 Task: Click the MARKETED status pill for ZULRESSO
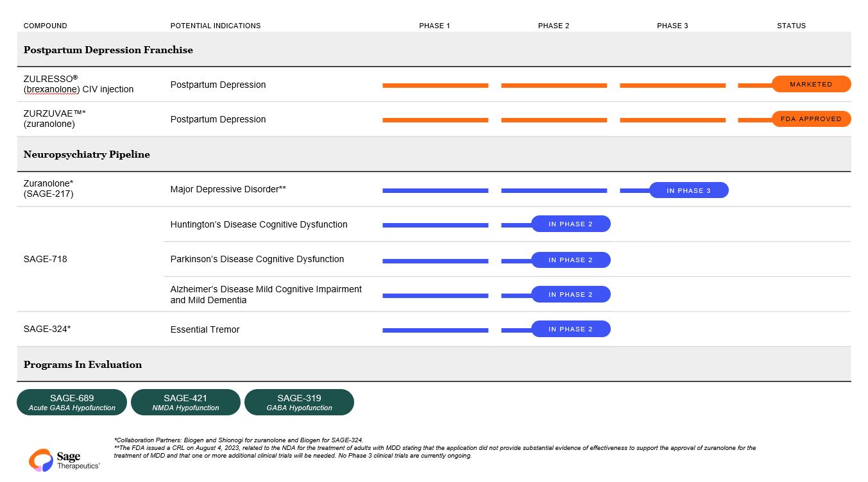[811, 85]
